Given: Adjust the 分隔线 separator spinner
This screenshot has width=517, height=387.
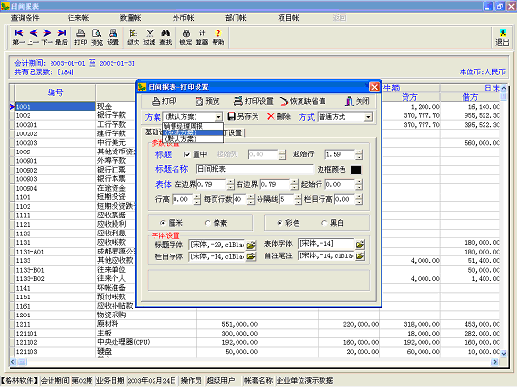Looking at the screenshot, I should 298,199.
